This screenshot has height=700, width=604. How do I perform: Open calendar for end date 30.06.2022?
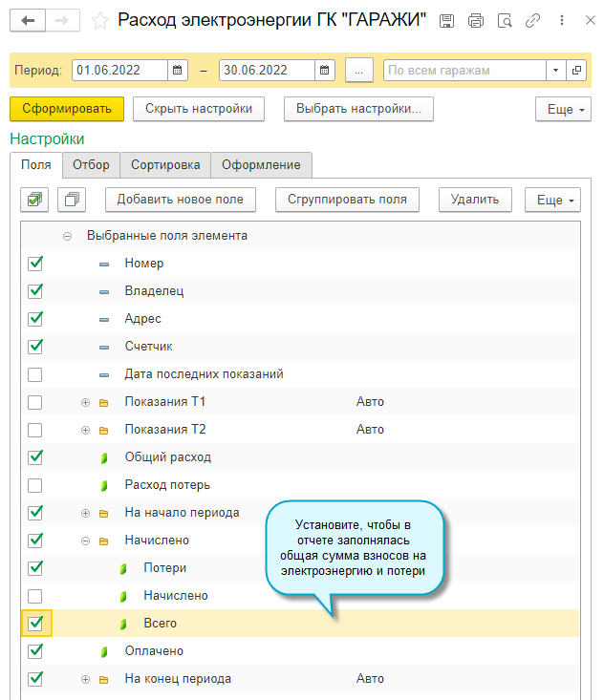click(x=325, y=70)
